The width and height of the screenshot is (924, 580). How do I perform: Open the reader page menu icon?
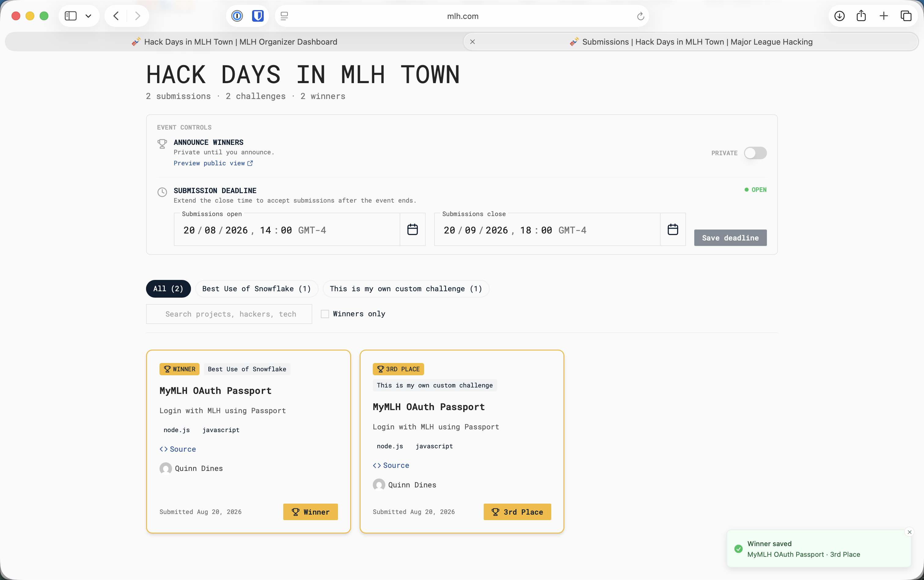pos(284,16)
